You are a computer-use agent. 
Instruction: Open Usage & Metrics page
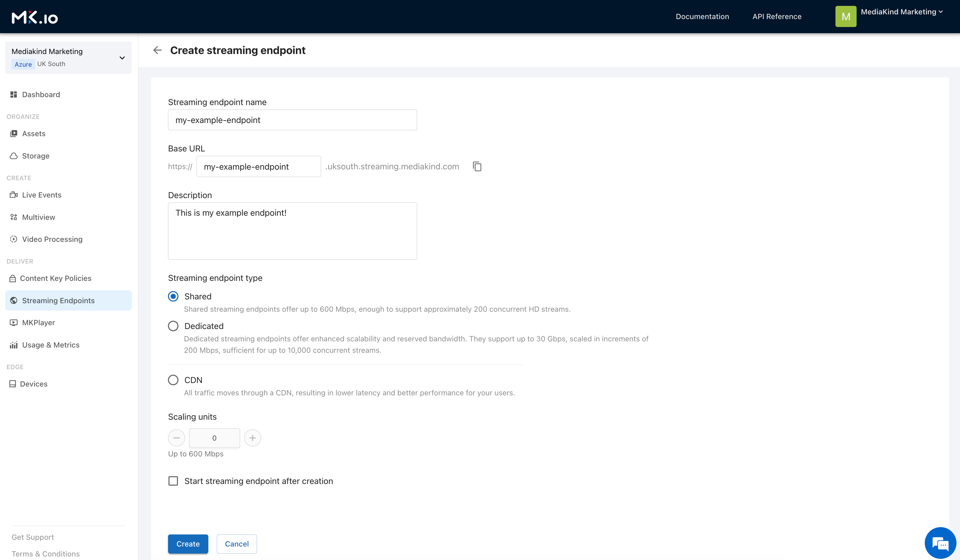68,345
